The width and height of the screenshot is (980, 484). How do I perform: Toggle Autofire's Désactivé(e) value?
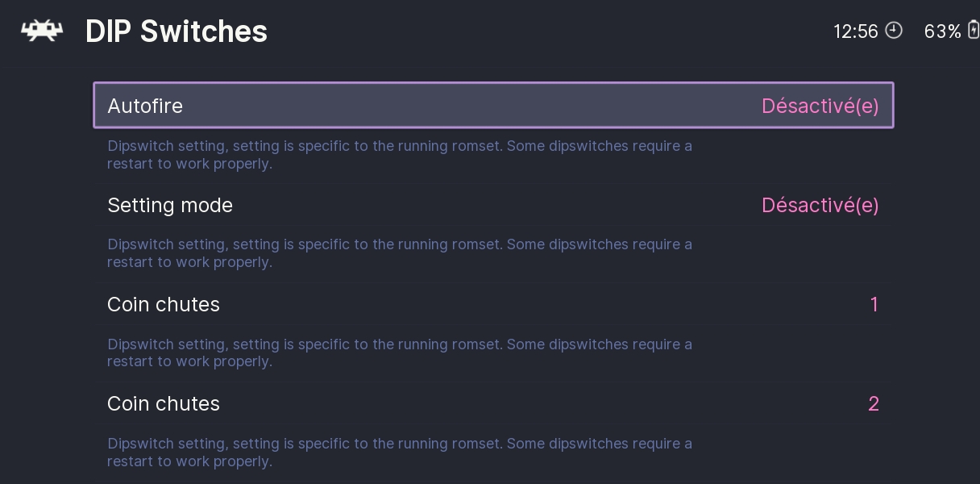[820, 106]
